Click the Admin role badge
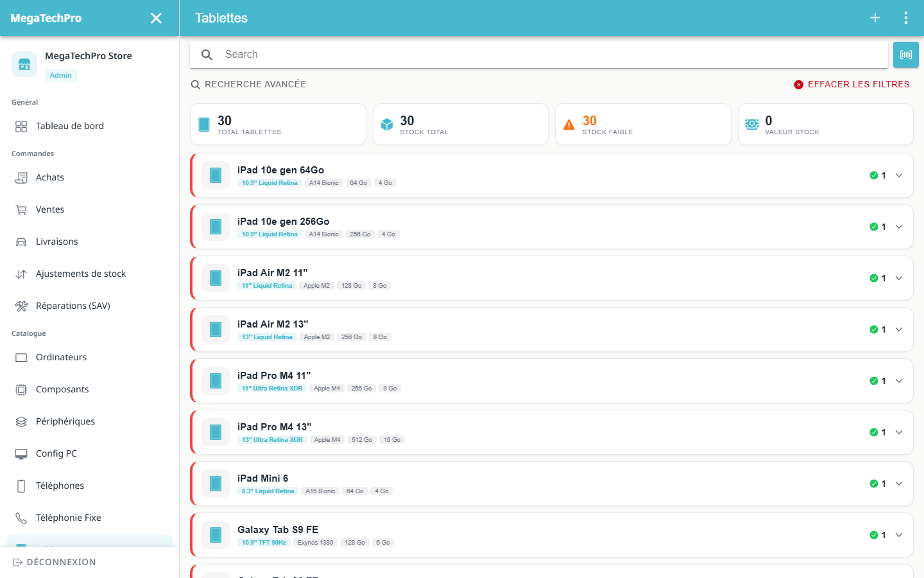Viewport: 924px width, 578px height. tap(61, 75)
